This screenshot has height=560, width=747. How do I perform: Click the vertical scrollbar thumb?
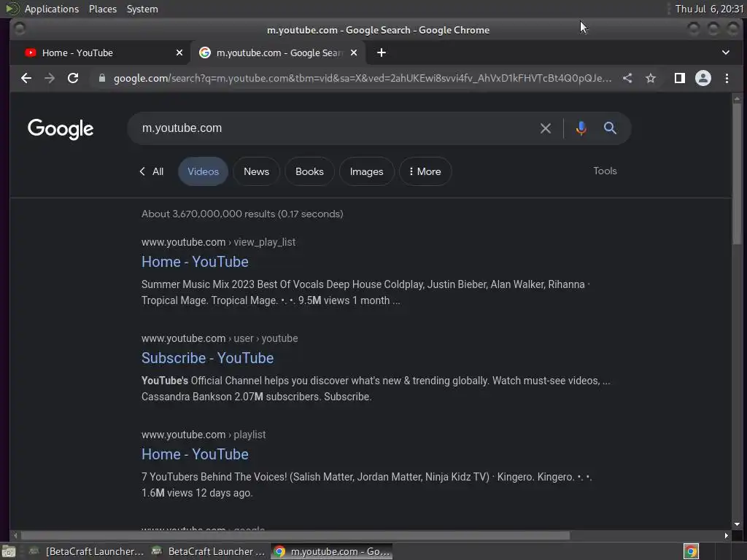(737, 174)
